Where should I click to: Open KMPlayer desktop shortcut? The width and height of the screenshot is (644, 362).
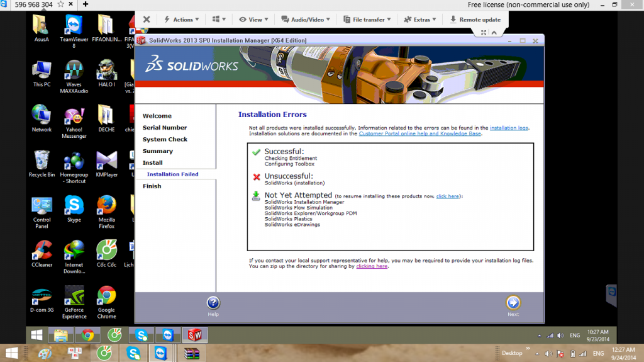click(x=106, y=164)
